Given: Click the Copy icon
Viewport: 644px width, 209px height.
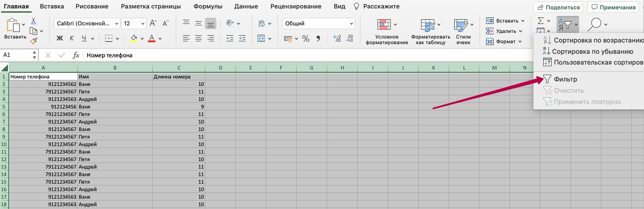Looking at the screenshot, I should click(x=33, y=31).
